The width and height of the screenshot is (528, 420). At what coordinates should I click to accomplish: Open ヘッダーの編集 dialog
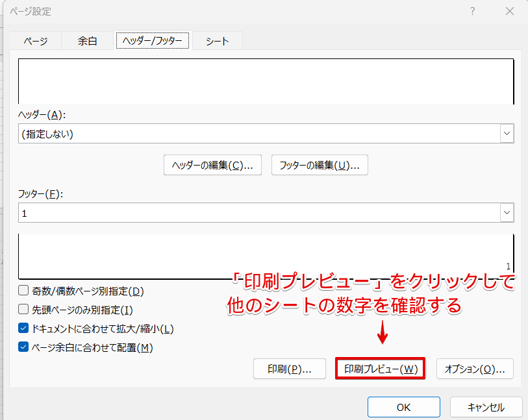pyautogui.click(x=212, y=165)
